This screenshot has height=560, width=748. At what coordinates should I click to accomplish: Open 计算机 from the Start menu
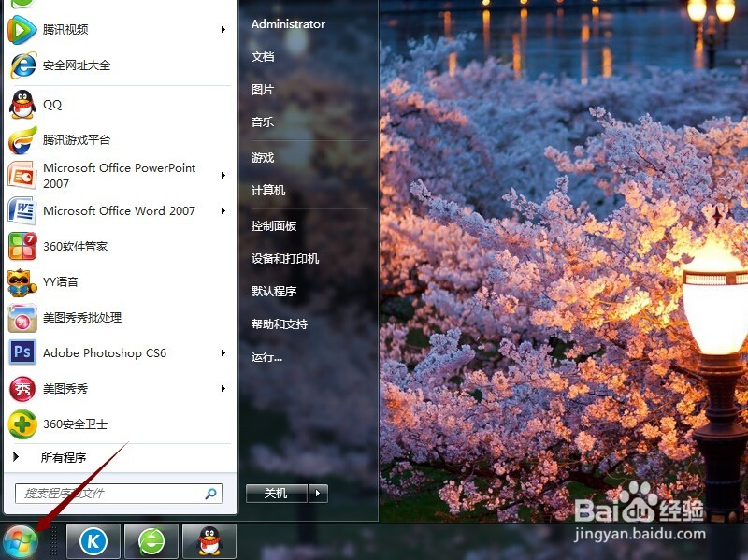point(268,191)
